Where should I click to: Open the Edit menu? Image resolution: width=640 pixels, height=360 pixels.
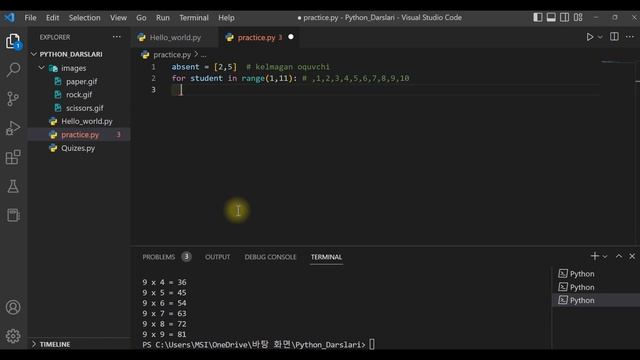pos(52,18)
